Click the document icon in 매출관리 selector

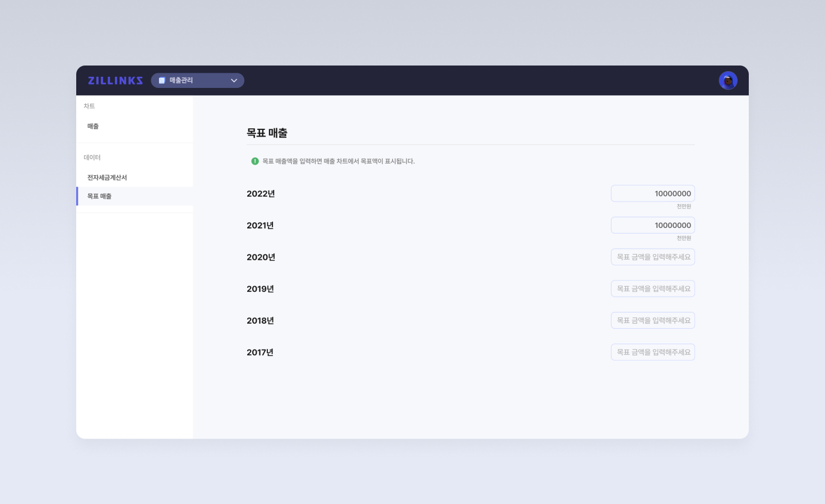[162, 81]
